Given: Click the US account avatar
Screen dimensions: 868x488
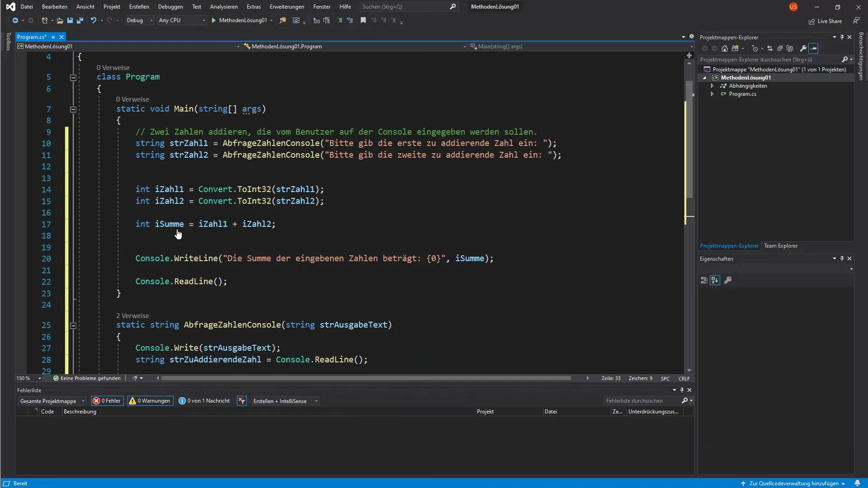Looking at the screenshot, I should tap(793, 7).
